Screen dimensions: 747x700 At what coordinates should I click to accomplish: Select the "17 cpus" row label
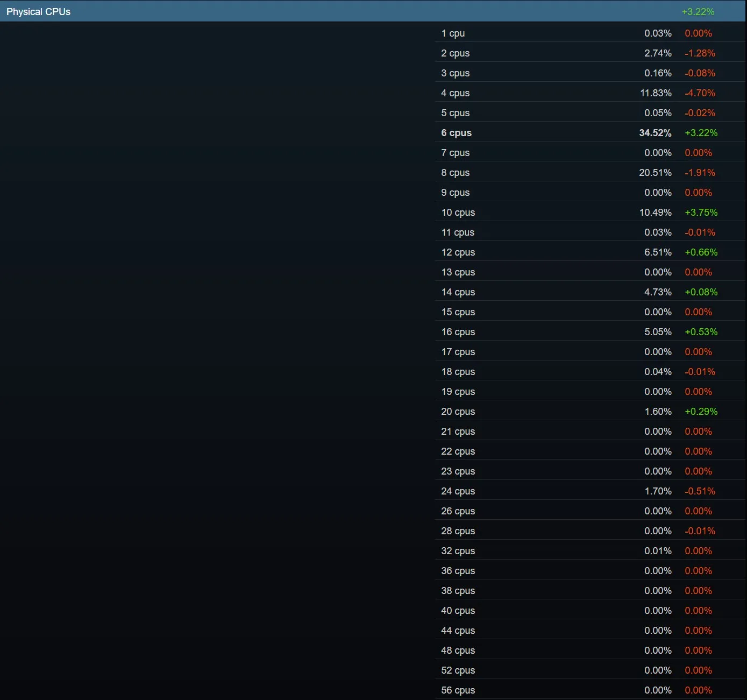[458, 352]
